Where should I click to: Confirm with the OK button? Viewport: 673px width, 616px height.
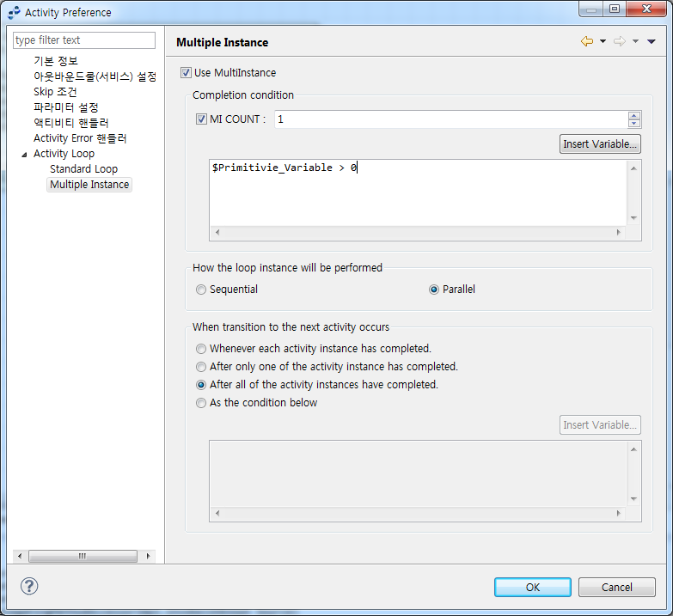(533, 588)
